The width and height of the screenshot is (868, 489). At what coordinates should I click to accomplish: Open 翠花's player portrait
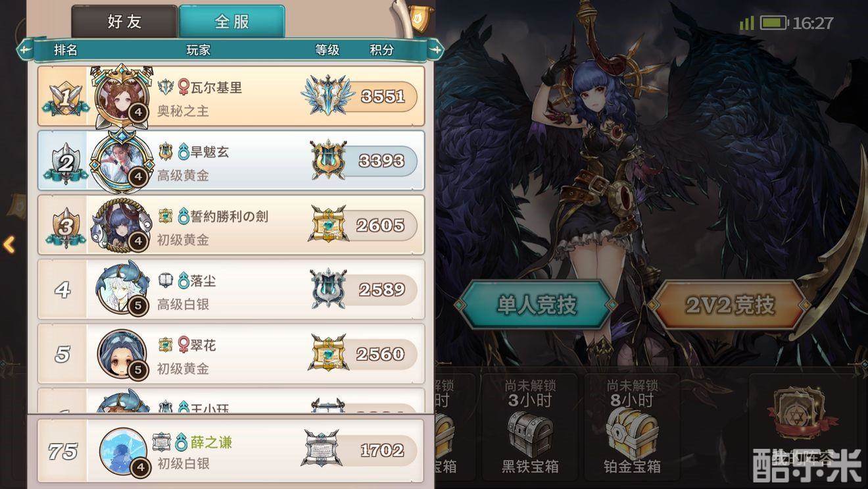(122, 353)
